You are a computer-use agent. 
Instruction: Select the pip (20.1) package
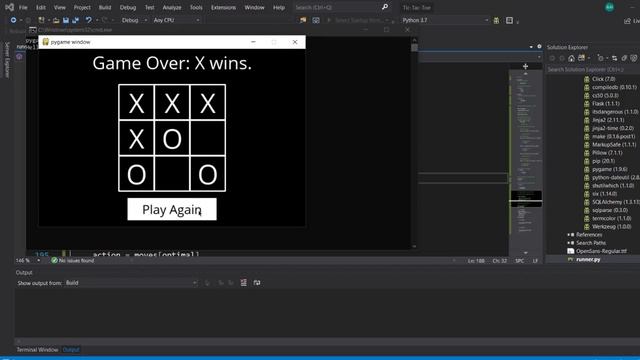pos(603,161)
